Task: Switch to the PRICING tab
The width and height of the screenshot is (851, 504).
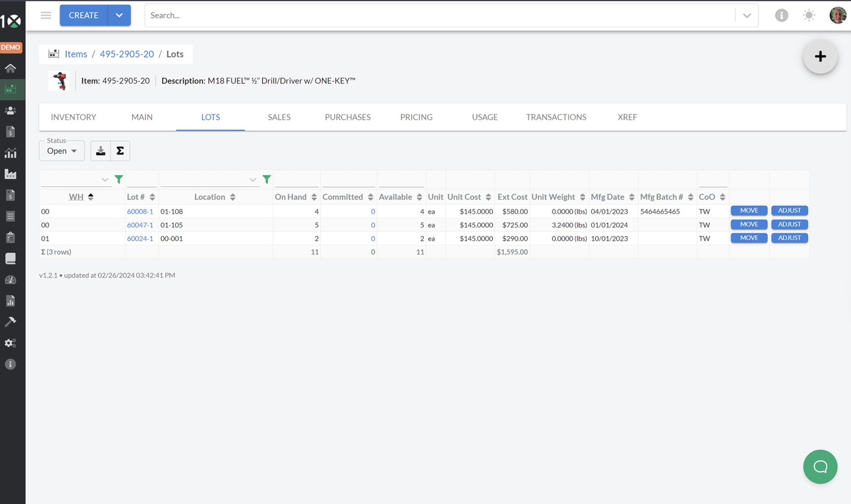Action: [x=416, y=117]
